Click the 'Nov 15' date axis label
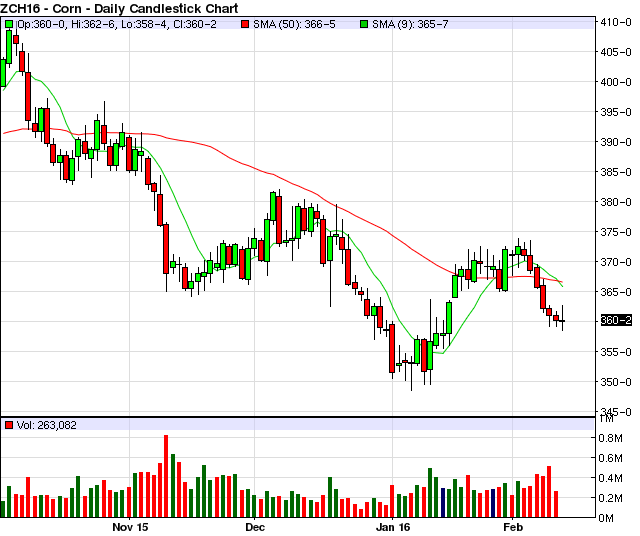 130,527
